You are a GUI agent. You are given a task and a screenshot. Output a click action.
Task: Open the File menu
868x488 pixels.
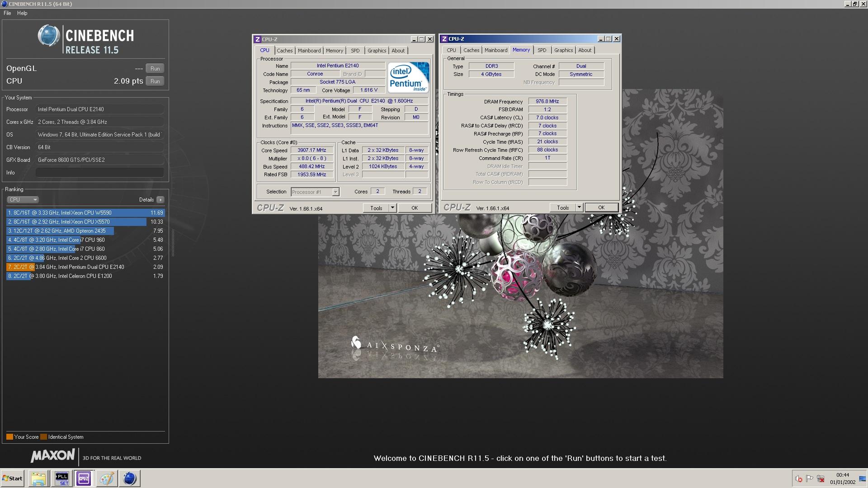[x=7, y=13]
